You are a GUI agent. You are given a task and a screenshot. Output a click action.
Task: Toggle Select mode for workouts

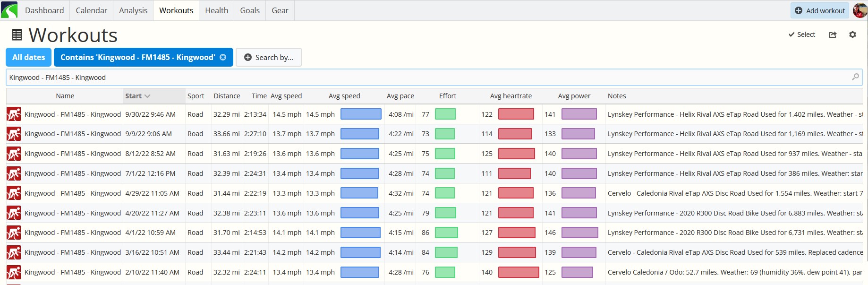(x=802, y=35)
